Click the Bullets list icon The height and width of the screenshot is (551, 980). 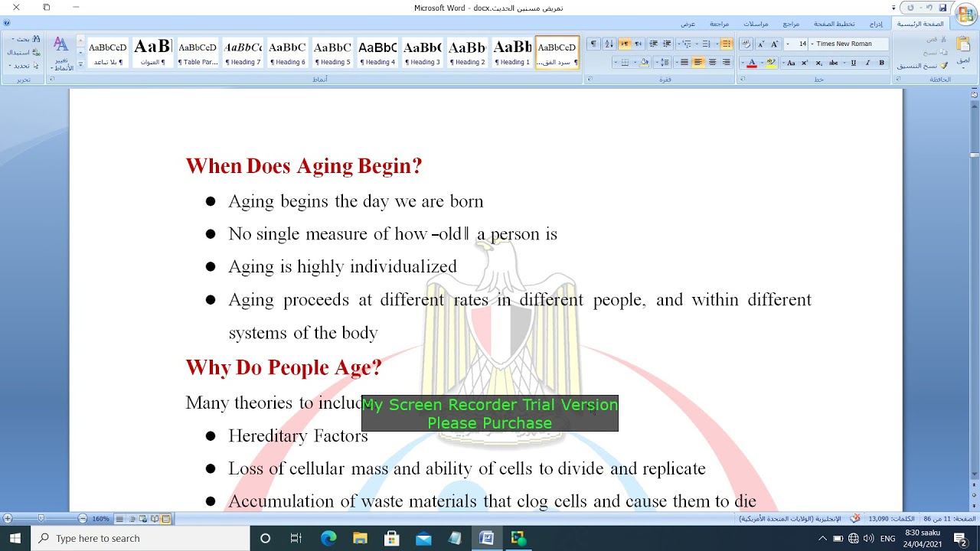click(727, 44)
